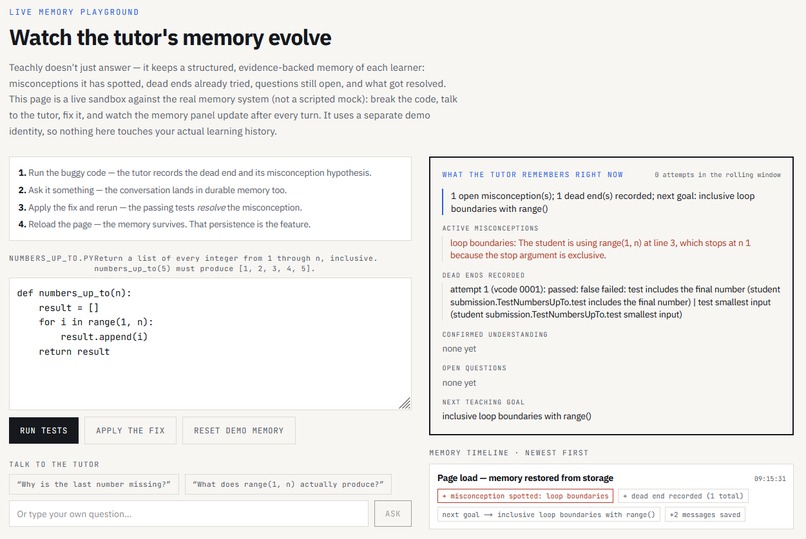Click WHAT THE TUTOR REMEMBERS RIGHT NOW header
Screen dimensions: 806x539
pyautogui.click(x=533, y=175)
